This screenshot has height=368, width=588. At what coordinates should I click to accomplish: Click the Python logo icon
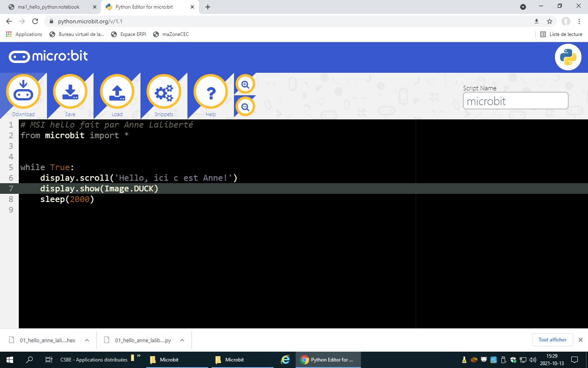pyautogui.click(x=568, y=57)
